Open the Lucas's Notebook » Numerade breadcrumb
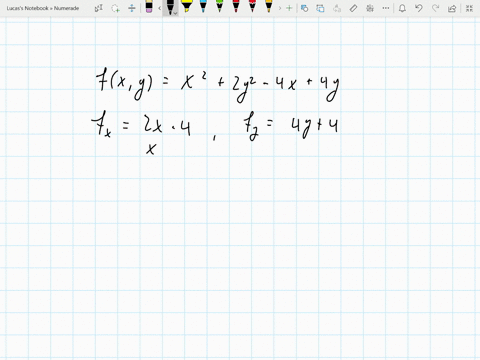Screen dimensions: 480x360 43,8
